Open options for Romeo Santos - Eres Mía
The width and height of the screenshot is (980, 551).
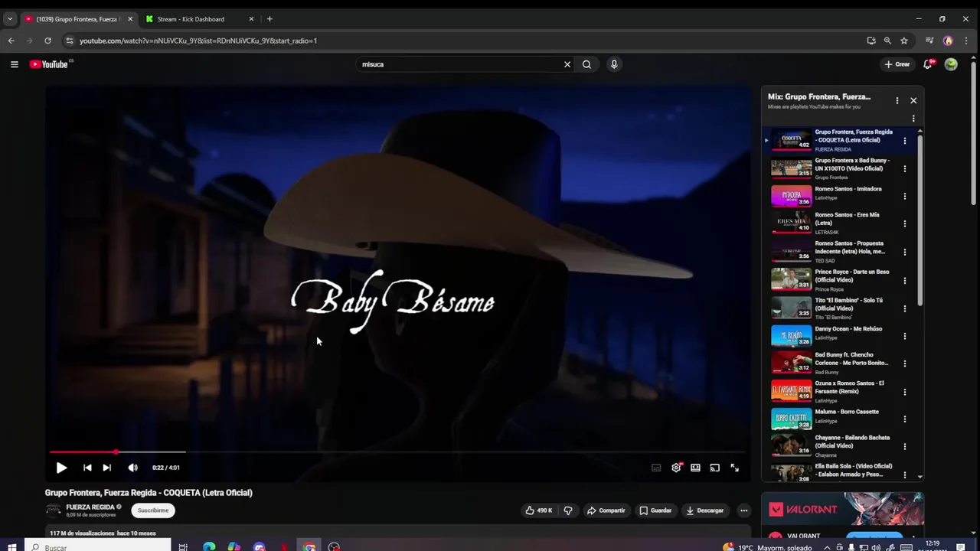(x=905, y=224)
